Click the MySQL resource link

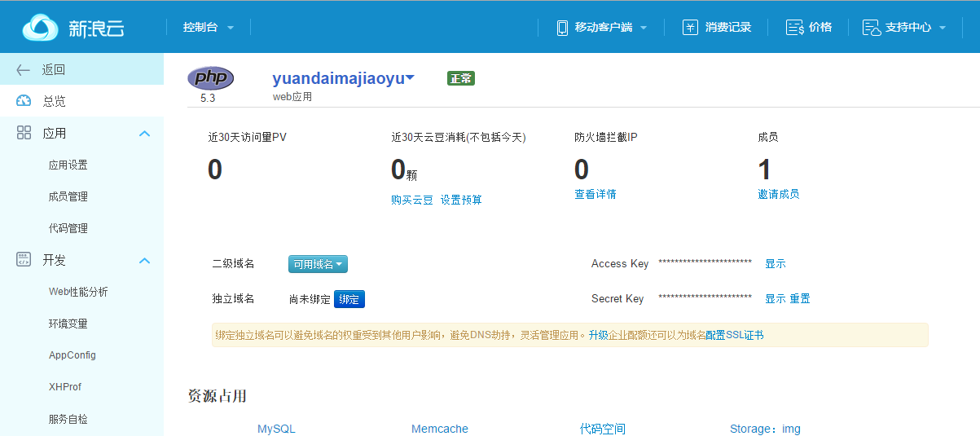[276, 429]
